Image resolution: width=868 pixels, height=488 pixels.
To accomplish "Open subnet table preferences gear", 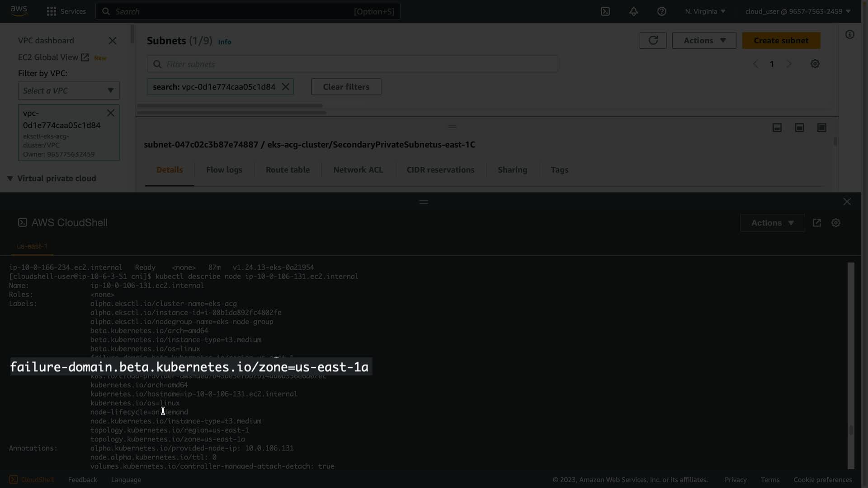I will [815, 64].
